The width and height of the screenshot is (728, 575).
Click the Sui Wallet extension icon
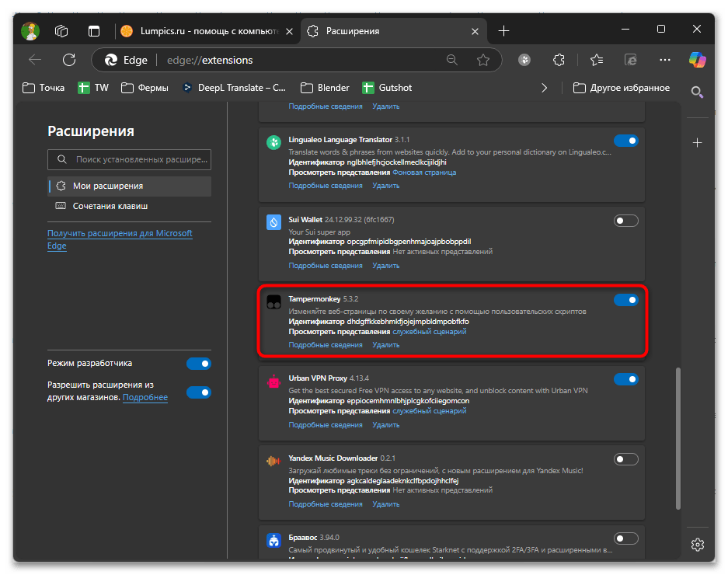pyautogui.click(x=274, y=222)
